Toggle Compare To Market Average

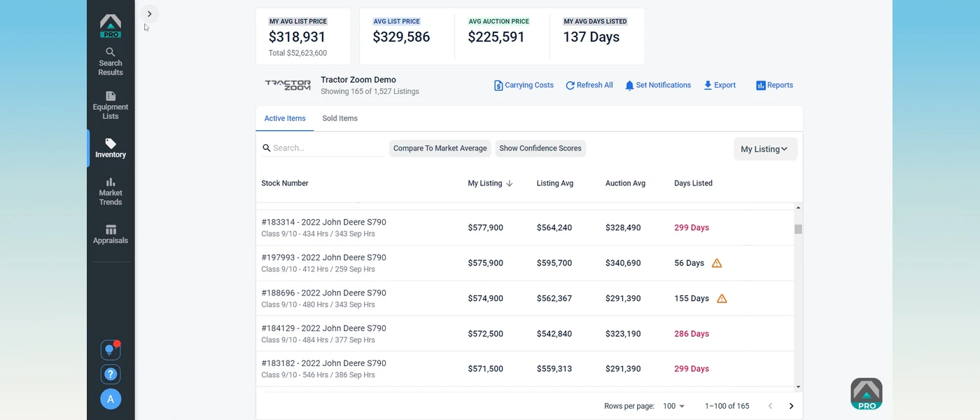pos(440,148)
